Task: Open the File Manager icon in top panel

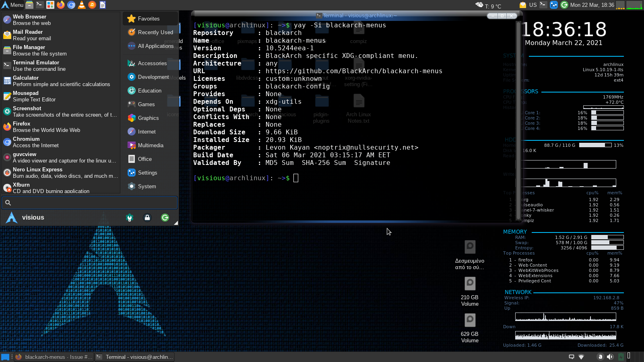Action: (x=29, y=4)
